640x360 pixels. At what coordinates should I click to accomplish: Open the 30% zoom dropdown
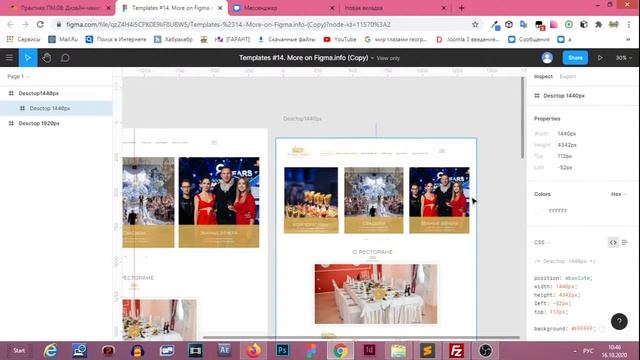[623, 58]
